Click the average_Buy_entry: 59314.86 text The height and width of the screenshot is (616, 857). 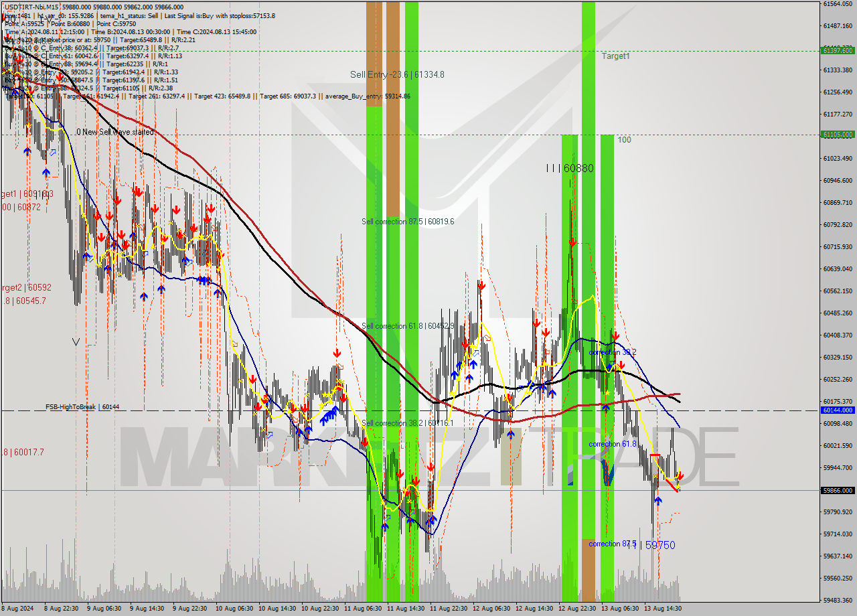pyautogui.click(x=368, y=96)
